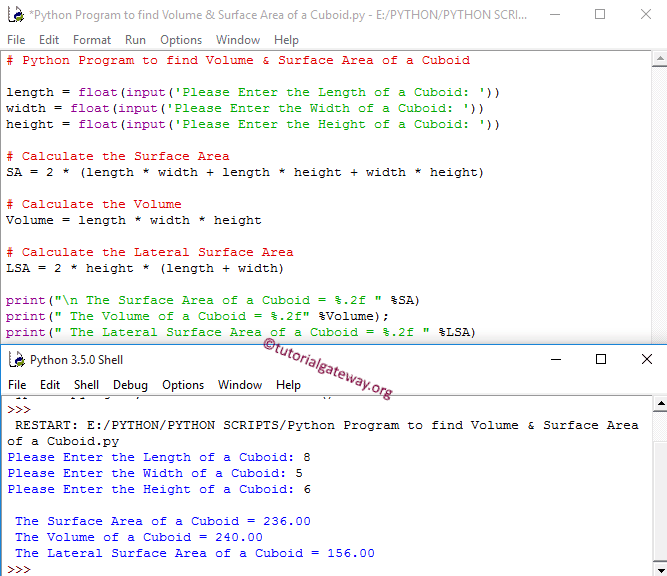The image size is (667, 576).
Task: Click the 'SA = 2 *' formula line
Action: [x=245, y=172]
